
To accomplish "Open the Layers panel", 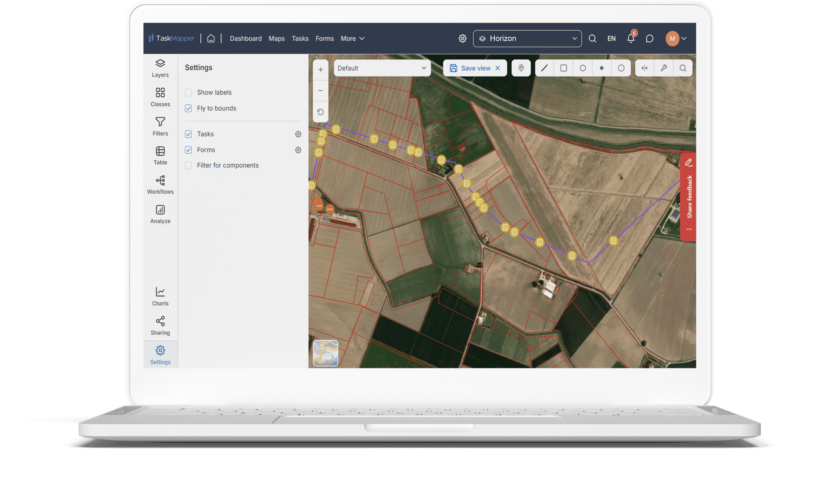I will click(160, 68).
